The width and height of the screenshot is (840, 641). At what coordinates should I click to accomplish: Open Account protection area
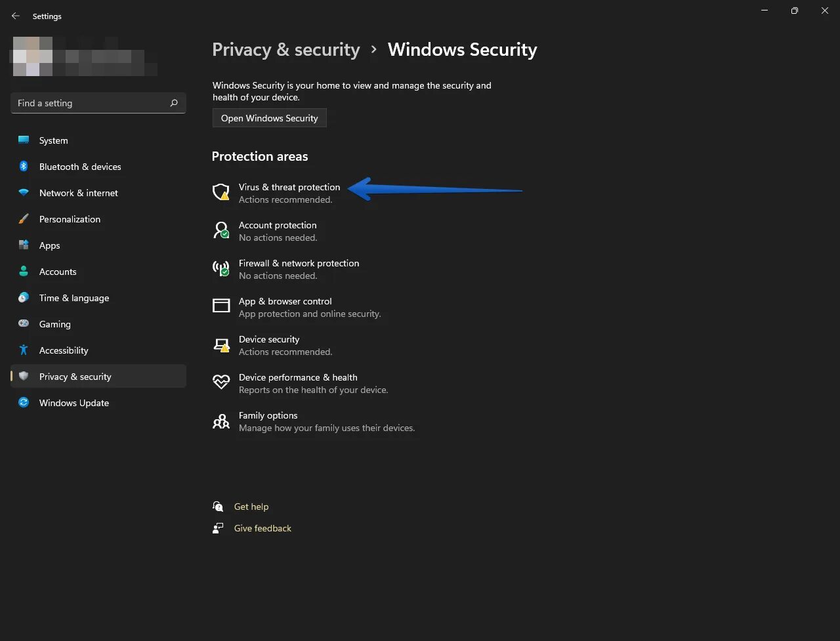click(x=278, y=225)
